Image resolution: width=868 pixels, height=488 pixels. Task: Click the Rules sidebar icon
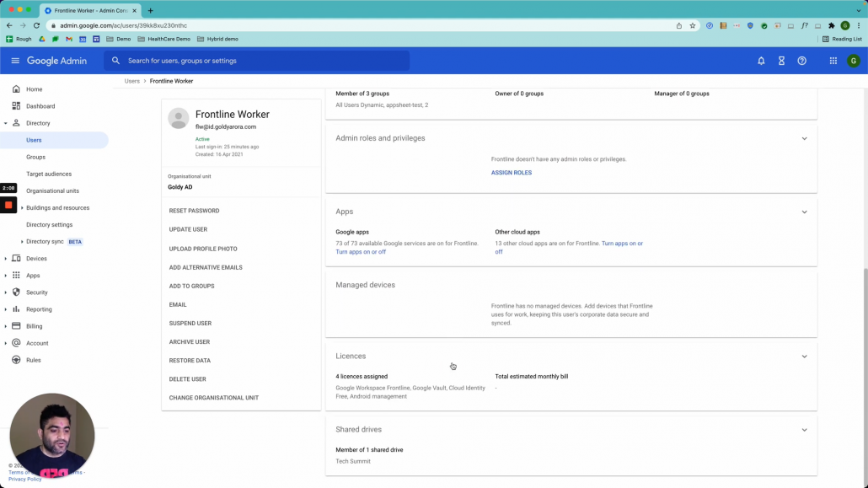click(16, 360)
